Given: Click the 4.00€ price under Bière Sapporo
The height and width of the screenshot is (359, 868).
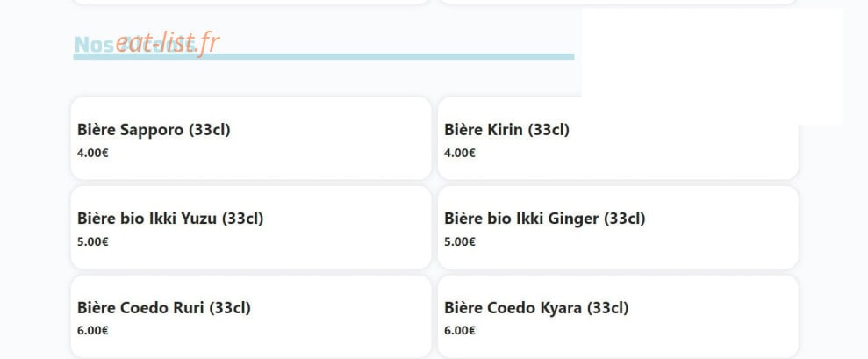Looking at the screenshot, I should (92, 153).
